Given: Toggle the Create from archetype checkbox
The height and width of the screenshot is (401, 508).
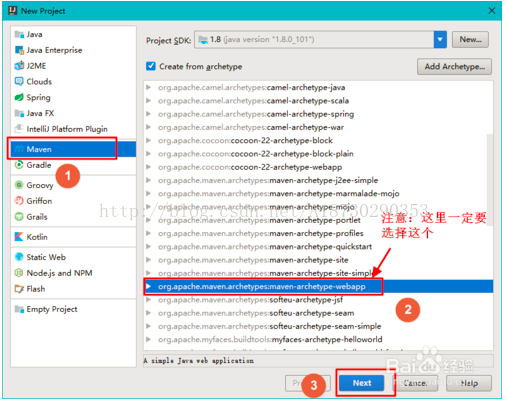Looking at the screenshot, I should coord(151,66).
